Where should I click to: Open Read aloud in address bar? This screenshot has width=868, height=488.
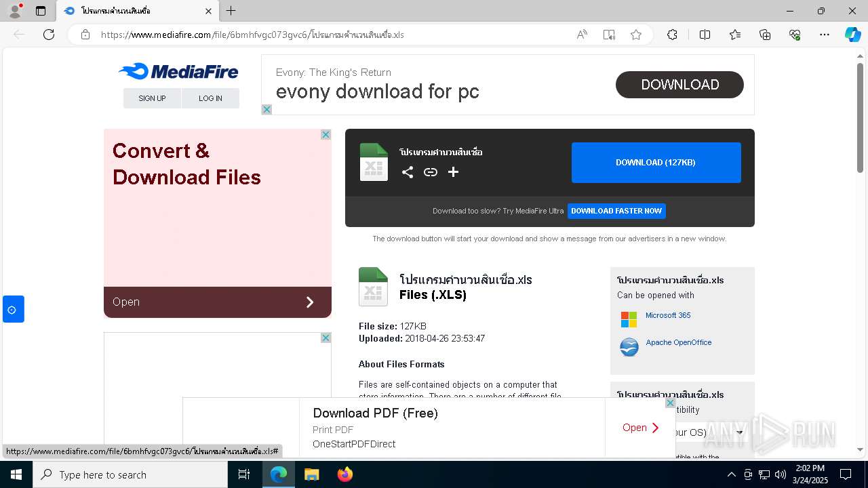tap(582, 35)
